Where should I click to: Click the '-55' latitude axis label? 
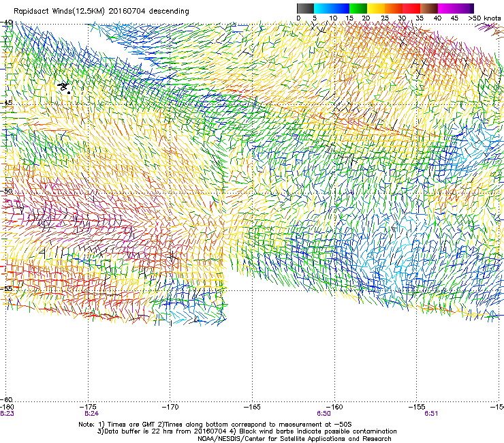tap(7, 288)
